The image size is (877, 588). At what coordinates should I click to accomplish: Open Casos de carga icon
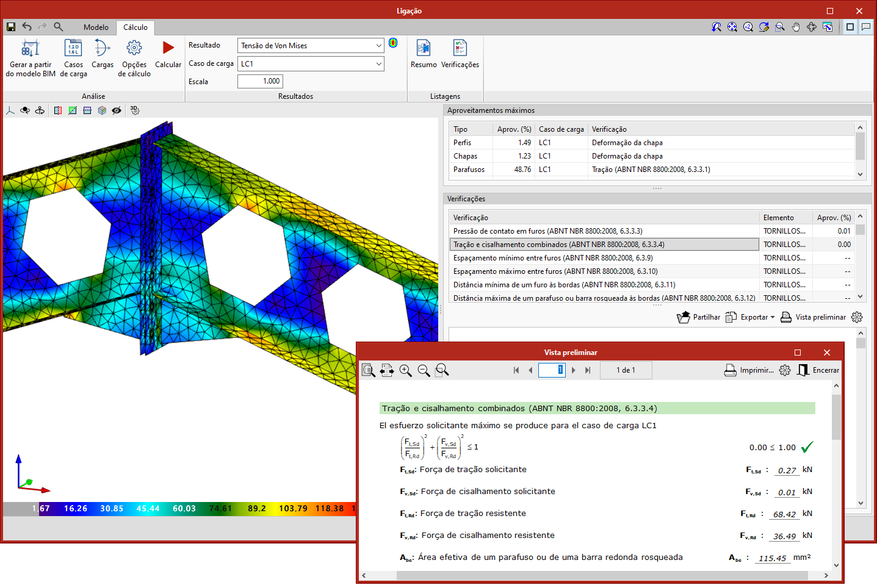73,48
